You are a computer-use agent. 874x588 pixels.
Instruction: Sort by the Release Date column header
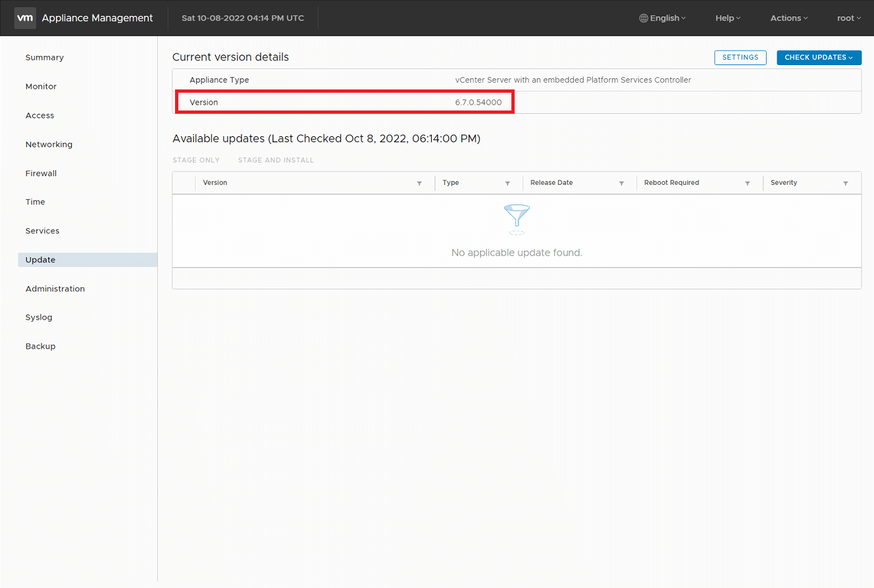coord(552,183)
